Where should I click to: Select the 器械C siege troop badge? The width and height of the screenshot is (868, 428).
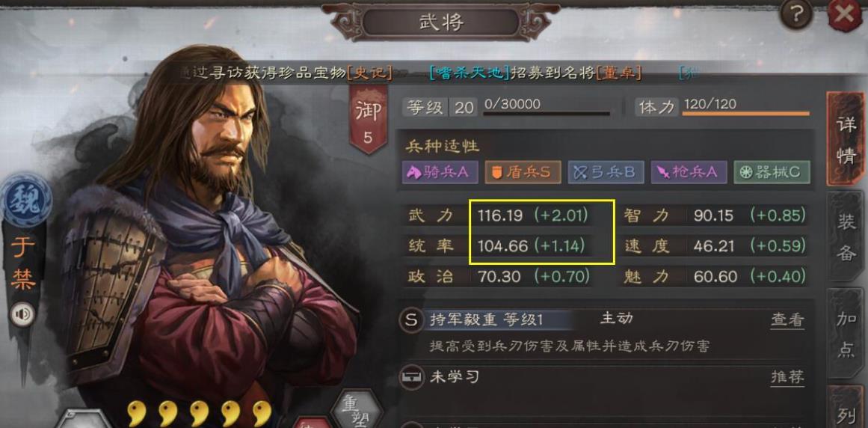(772, 172)
